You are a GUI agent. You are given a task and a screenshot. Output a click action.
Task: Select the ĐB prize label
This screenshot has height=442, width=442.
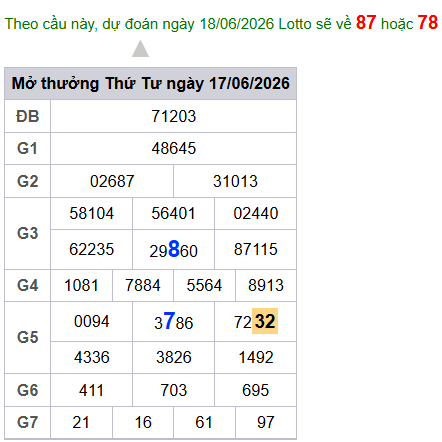pyautogui.click(x=27, y=116)
